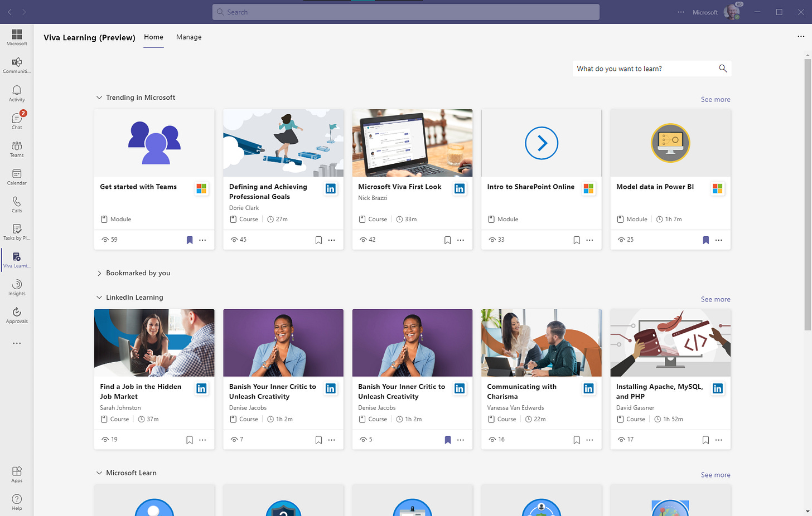Image resolution: width=812 pixels, height=516 pixels.
Task: Expand the Bookmarked by you section
Action: point(99,273)
